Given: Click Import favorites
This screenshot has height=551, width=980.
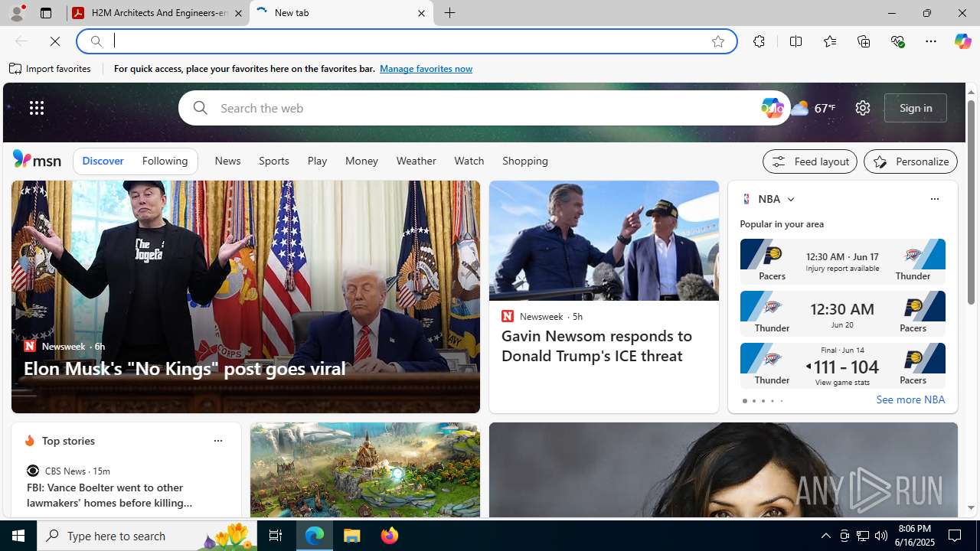Looking at the screenshot, I should (51, 69).
